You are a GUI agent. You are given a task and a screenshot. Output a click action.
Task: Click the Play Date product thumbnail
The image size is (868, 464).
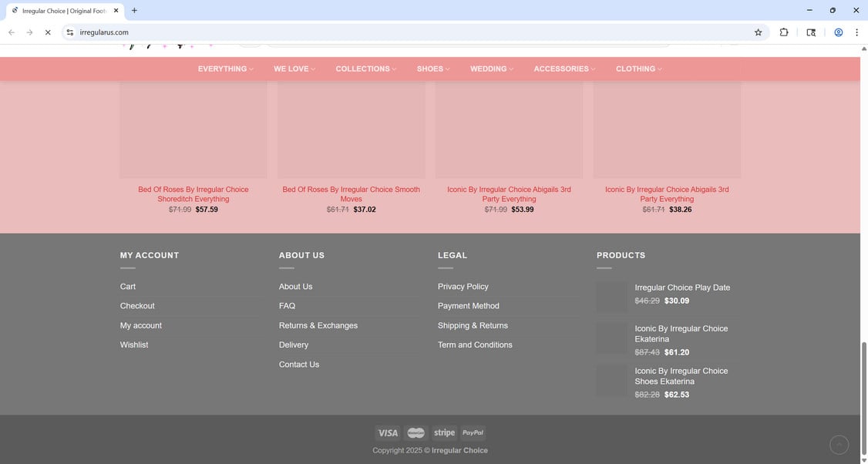[612, 297]
